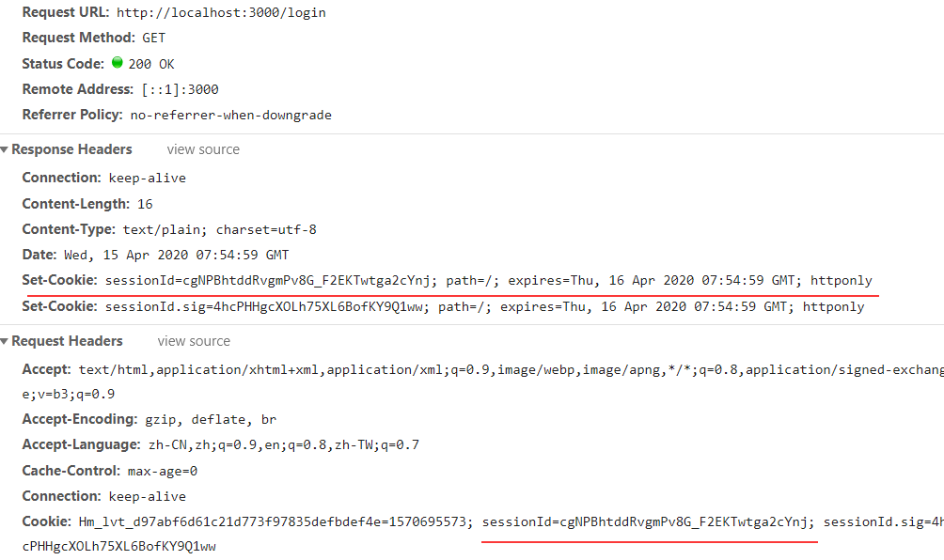This screenshot has width=944, height=560.
Task: Click the Date response header value
Action: [x=177, y=255]
